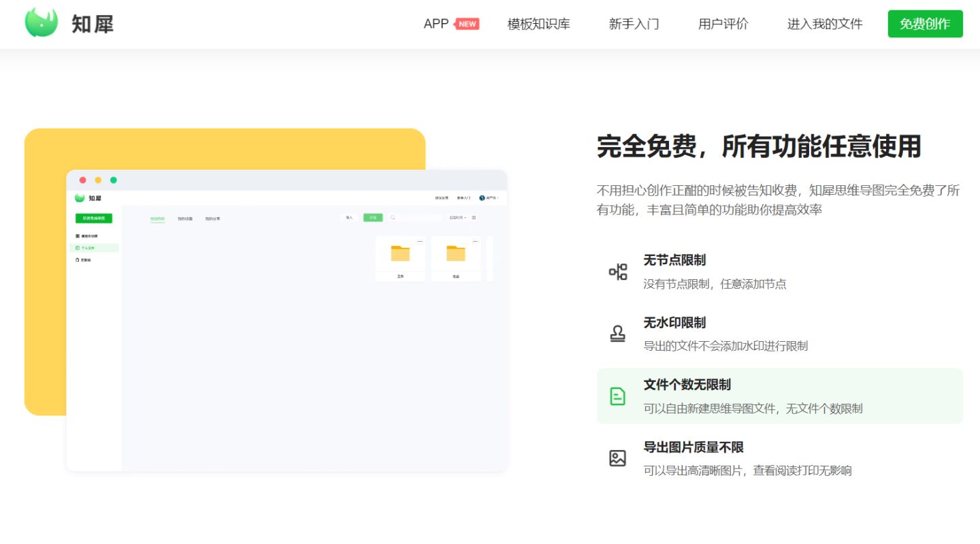The width and height of the screenshot is (980, 544).
Task: Click the 个人文件 icon in the mockup sidebar
Action: coord(77,248)
